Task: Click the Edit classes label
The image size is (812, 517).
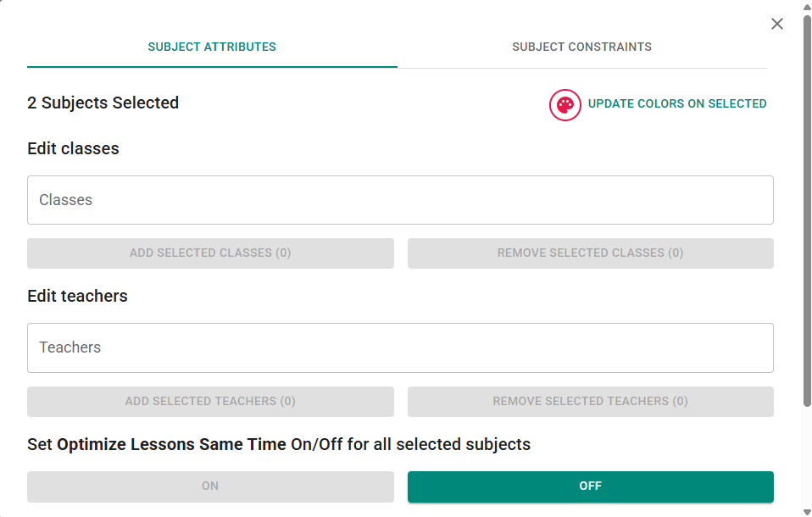Action: click(x=73, y=148)
